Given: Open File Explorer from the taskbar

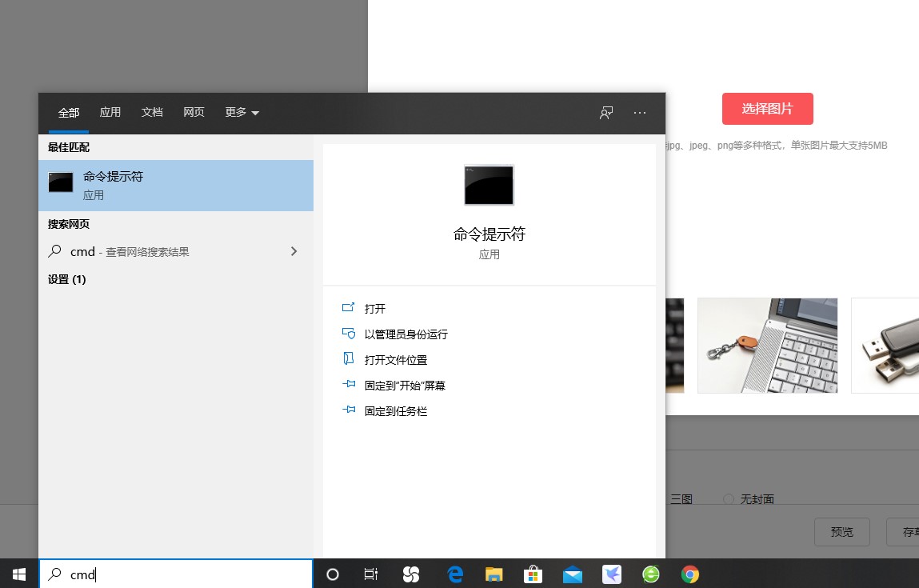Looking at the screenshot, I should 493,574.
